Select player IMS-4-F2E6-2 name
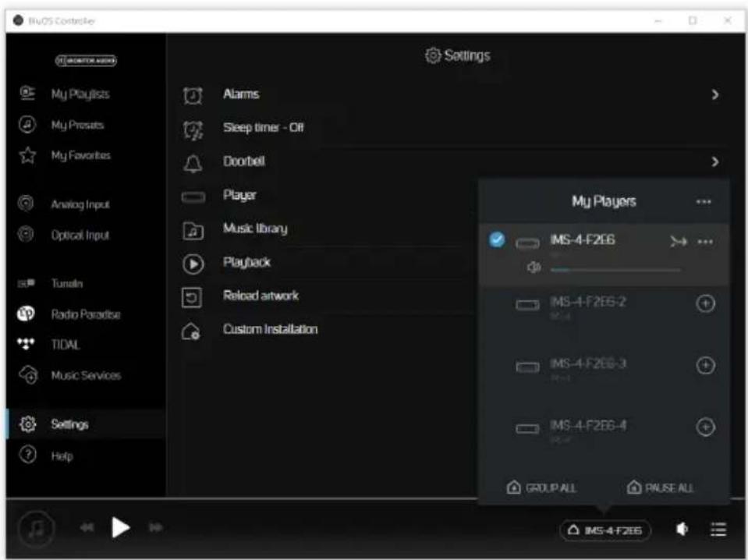The width and height of the screenshot is (748, 560). (x=588, y=302)
